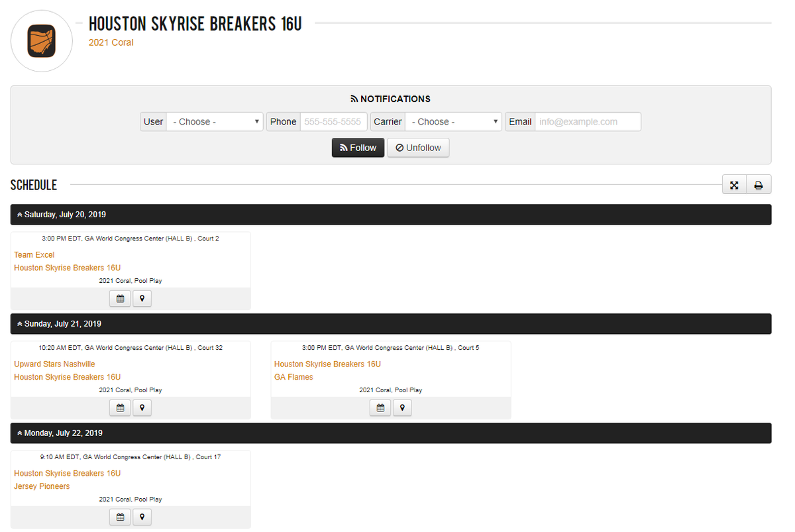Image resolution: width=795 pixels, height=532 pixels.
Task: Show map location for Team Excel game
Action: [x=142, y=299]
